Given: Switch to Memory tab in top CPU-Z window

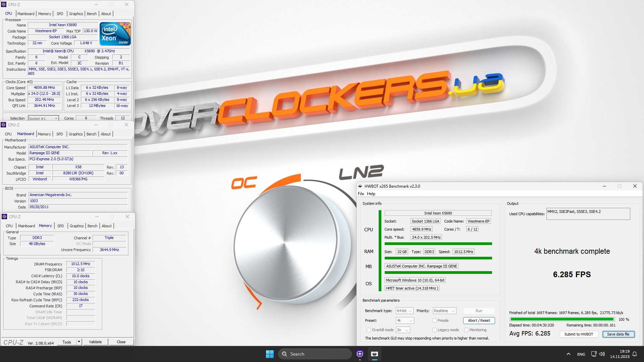Looking at the screenshot, I should 45,14.
